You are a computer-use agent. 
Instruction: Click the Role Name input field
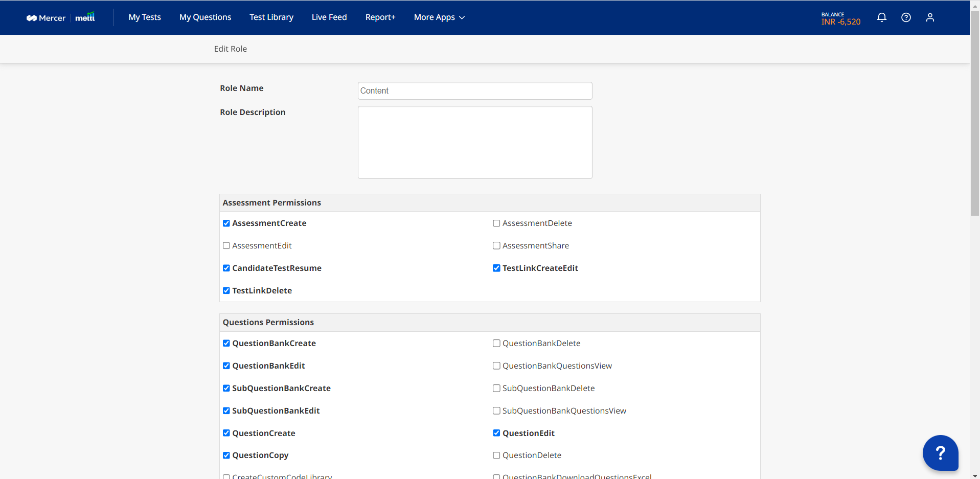click(x=474, y=91)
